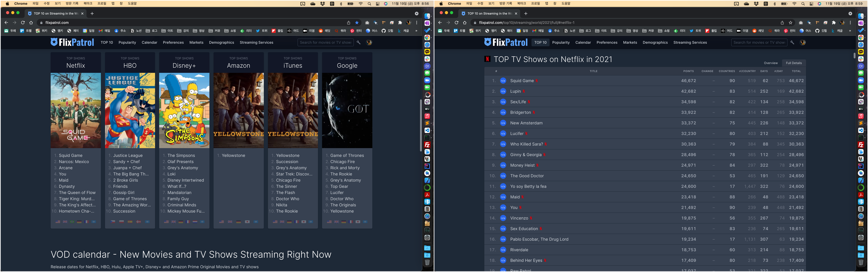Click the filled blue bookmark star in the left address bar
This screenshot has height=272, width=868.
coord(357,23)
